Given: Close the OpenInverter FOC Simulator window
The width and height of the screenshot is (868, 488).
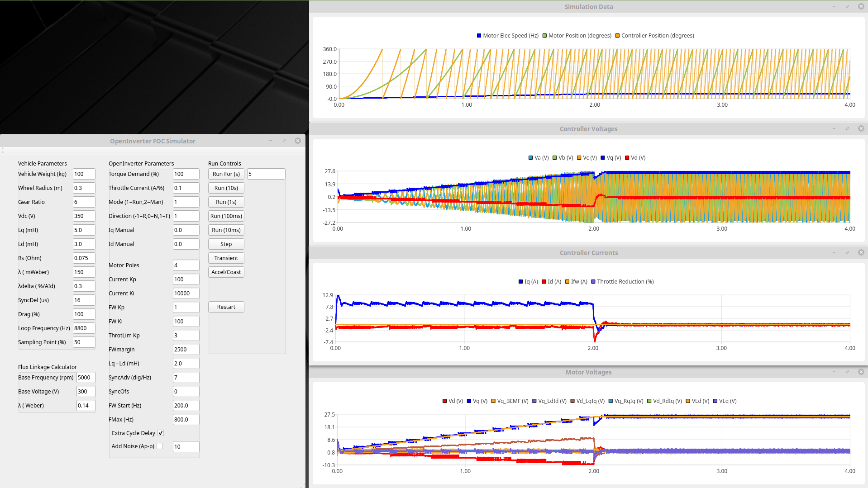Looking at the screenshot, I should click(297, 141).
